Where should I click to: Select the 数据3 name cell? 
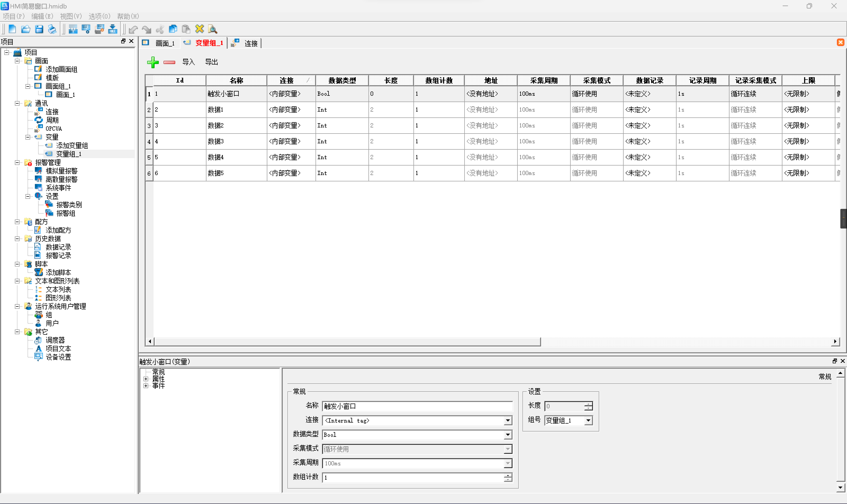coord(237,141)
